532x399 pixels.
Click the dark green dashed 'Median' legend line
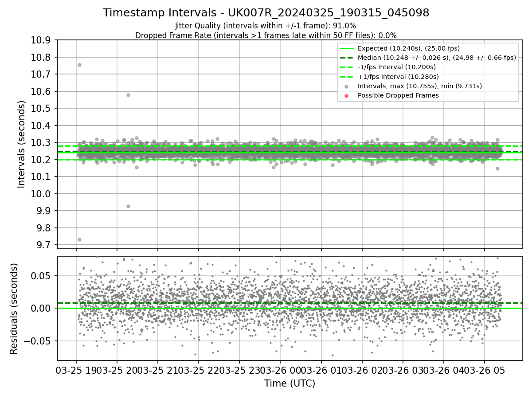click(347, 58)
